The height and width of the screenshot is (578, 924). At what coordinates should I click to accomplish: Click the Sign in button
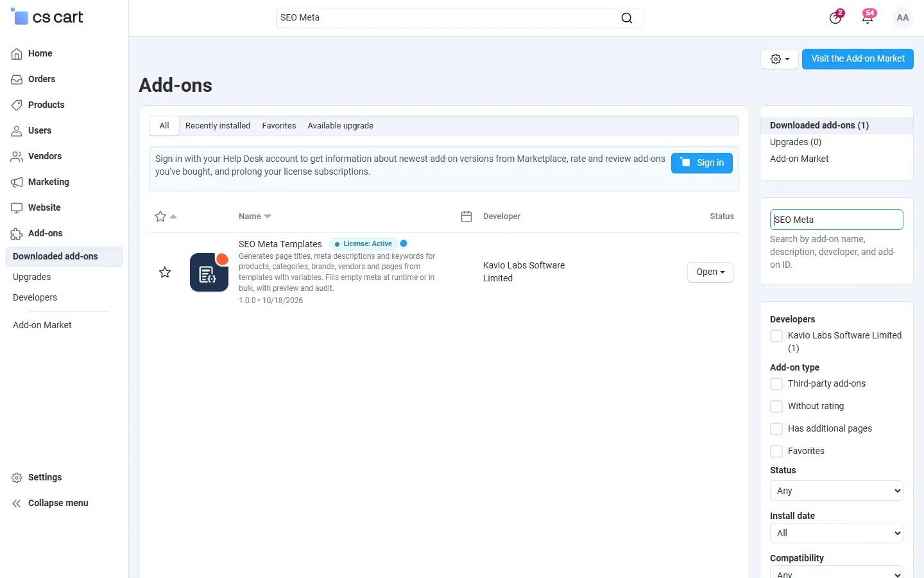point(702,163)
